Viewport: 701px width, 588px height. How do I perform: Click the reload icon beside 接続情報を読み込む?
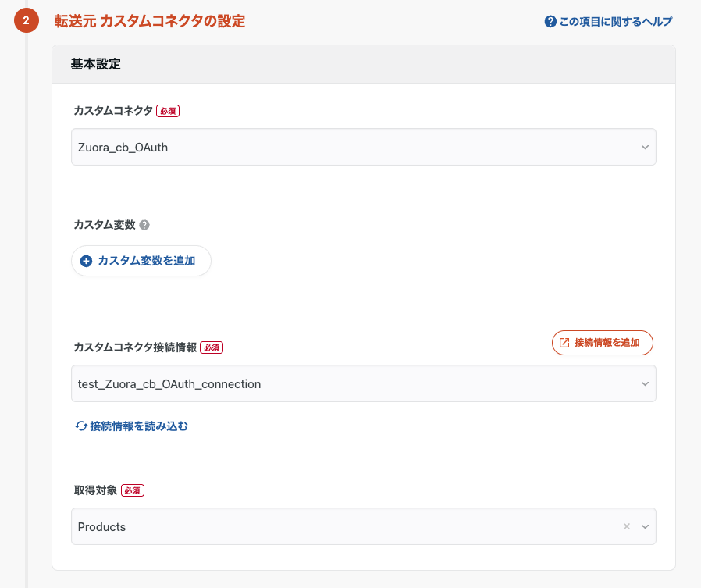[81, 426]
